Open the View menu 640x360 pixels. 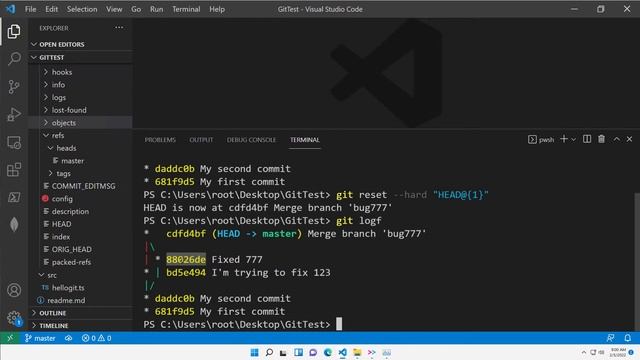click(114, 9)
